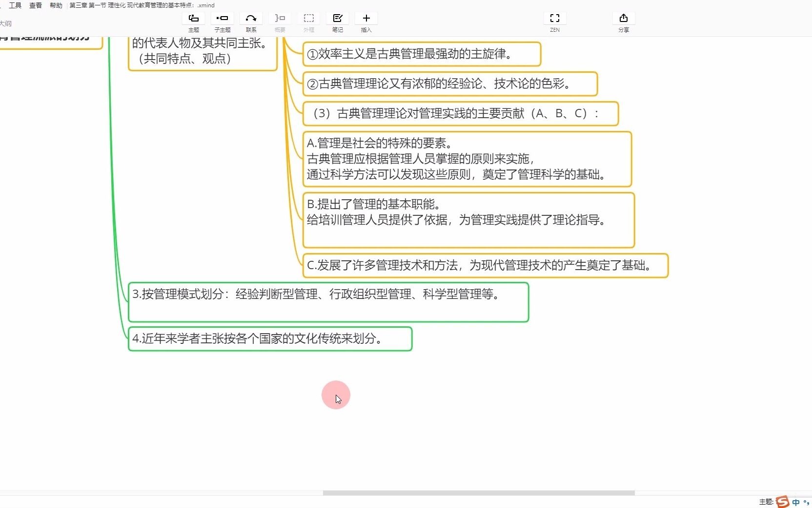812x508 pixels.
Task: Toggle the Chinese input mode 中 indicator
Action: [796, 502]
